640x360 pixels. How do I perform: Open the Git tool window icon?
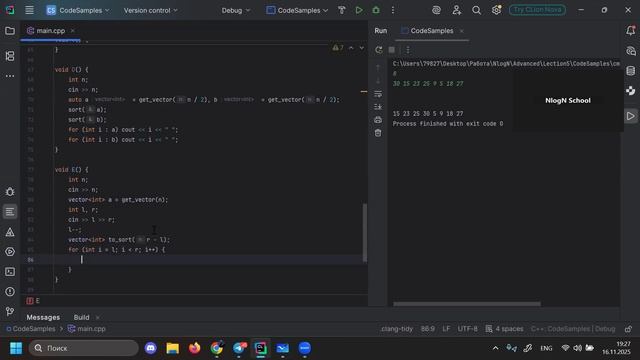[10, 311]
